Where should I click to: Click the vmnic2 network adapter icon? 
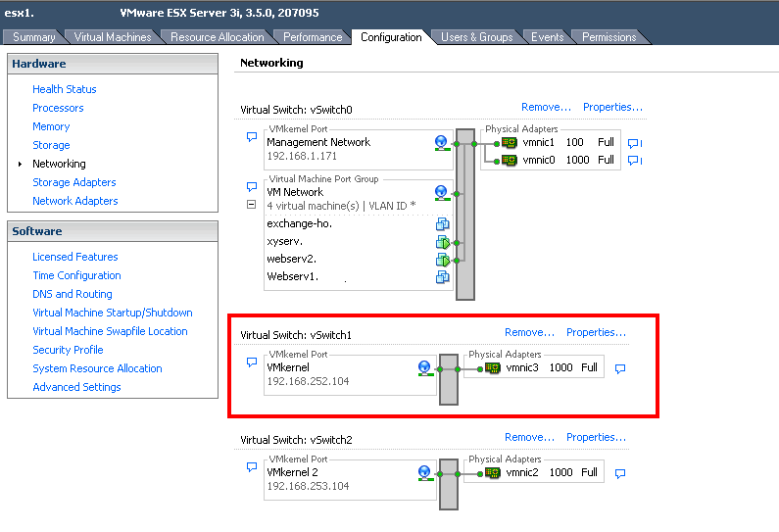pyautogui.click(x=493, y=473)
